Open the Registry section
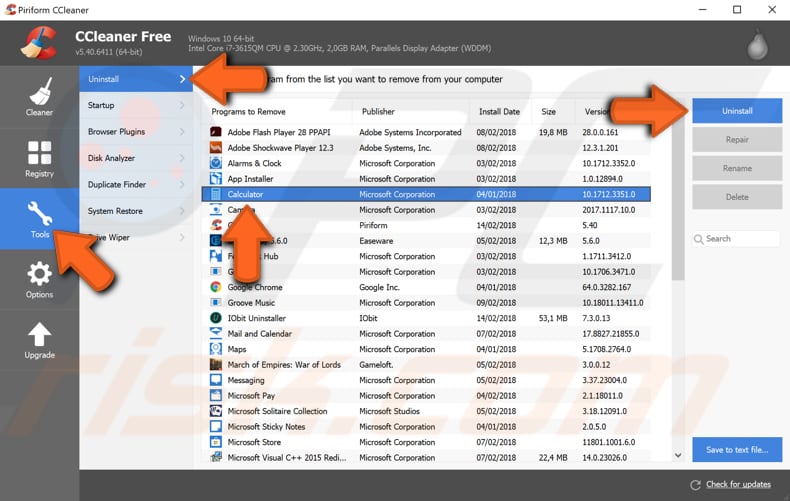Viewport: 790px width, 501px height. (39, 159)
